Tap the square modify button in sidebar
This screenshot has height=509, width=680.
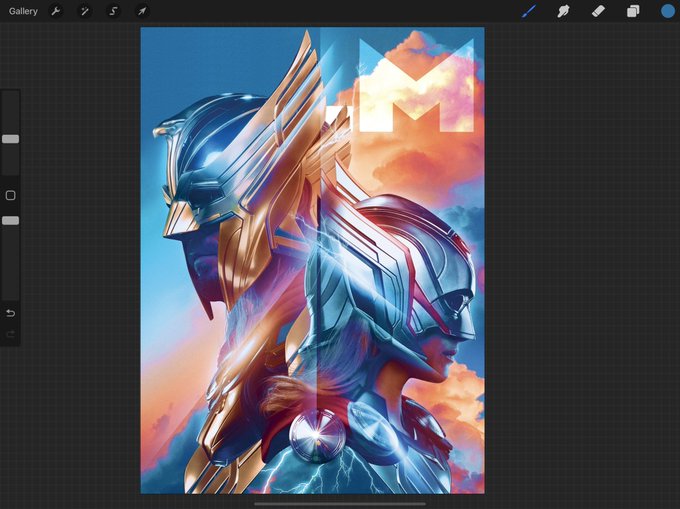click(x=10, y=196)
